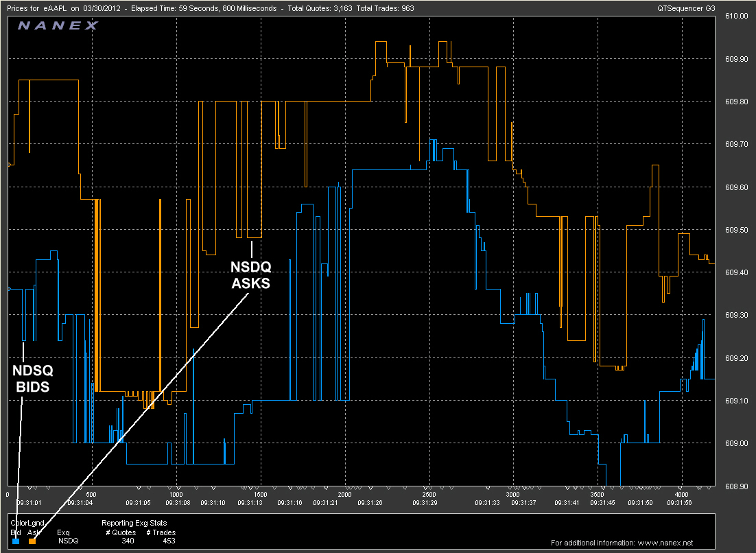Click the 09:31:01 time label
Viewport: 756px width, 553px height.
pos(29,503)
